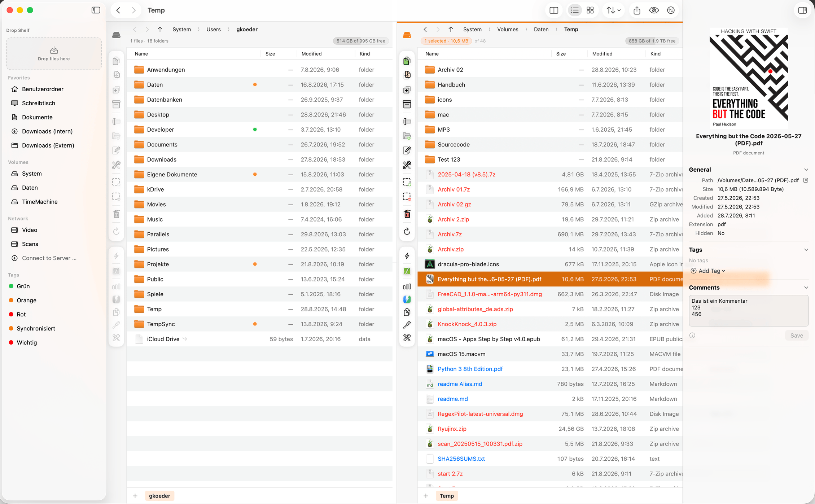This screenshot has width=815, height=504.
Task: Click the reveal path icon next to Path
Action: tap(805, 180)
